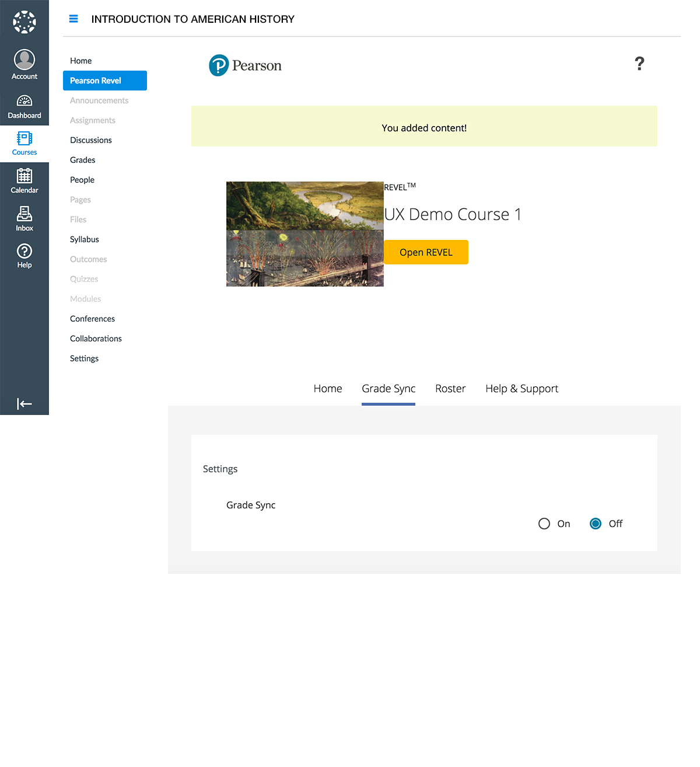Open Modules in course menu
Viewport: 700px width, 767px height.
[x=86, y=299]
